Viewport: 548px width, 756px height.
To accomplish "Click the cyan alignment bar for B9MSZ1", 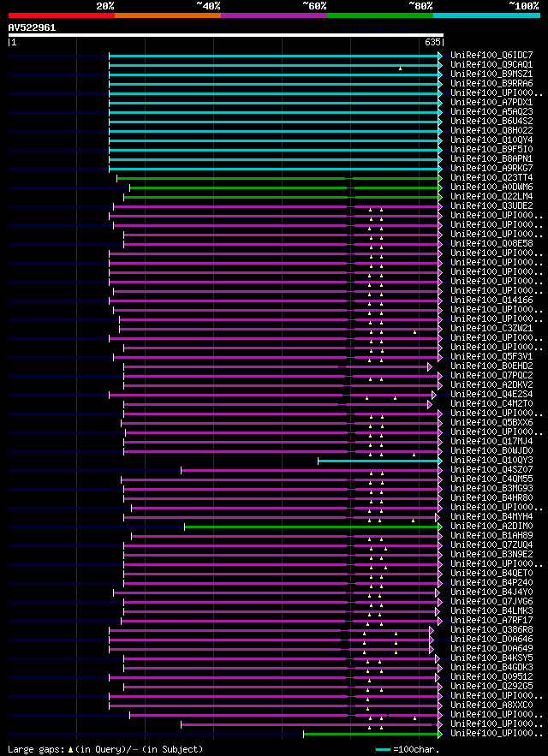I will point(273,74).
